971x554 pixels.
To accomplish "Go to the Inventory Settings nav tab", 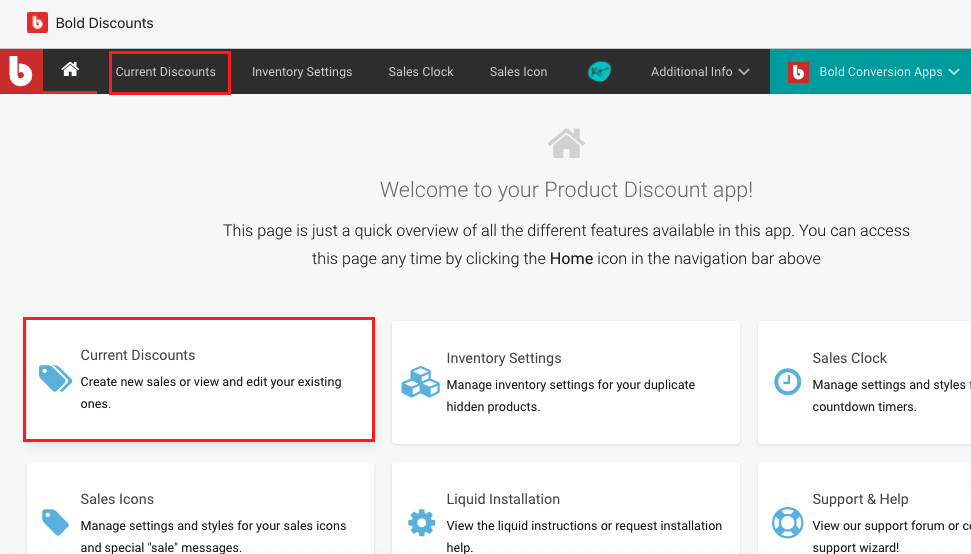I will (302, 72).
